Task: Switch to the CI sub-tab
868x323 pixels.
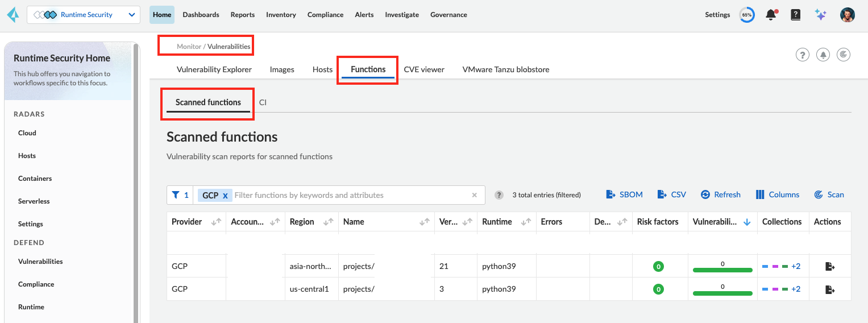Action: point(263,103)
